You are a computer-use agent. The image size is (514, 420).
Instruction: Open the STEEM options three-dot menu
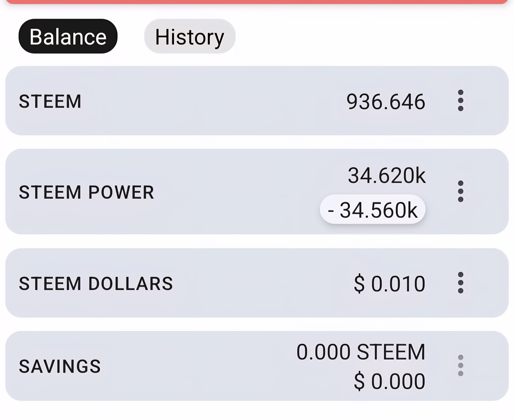[x=460, y=100]
